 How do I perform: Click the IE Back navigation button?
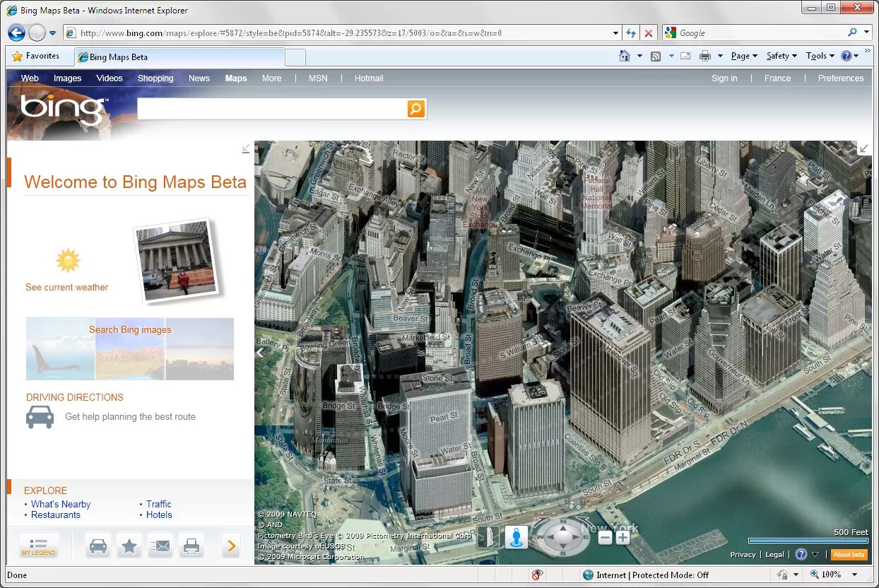(x=16, y=33)
